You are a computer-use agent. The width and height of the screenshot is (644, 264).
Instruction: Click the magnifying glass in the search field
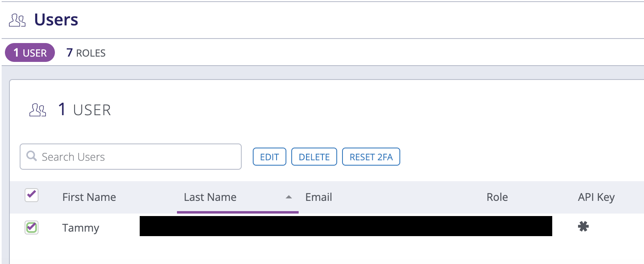pyautogui.click(x=32, y=156)
